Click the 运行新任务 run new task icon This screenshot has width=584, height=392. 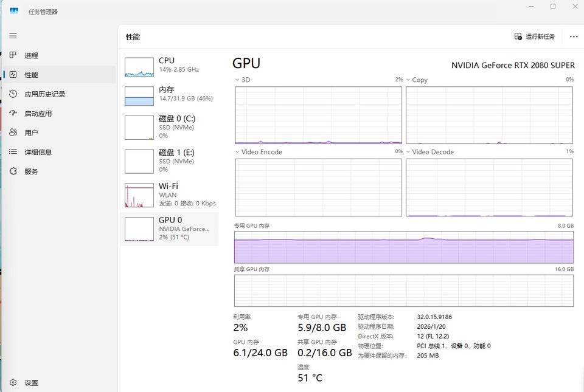click(x=518, y=36)
